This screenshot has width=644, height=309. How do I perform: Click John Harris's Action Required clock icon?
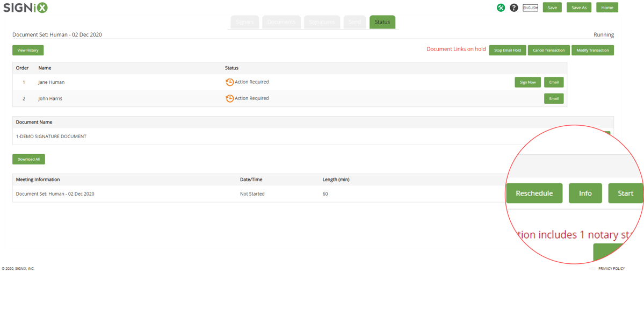pyautogui.click(x=229, y=98)
